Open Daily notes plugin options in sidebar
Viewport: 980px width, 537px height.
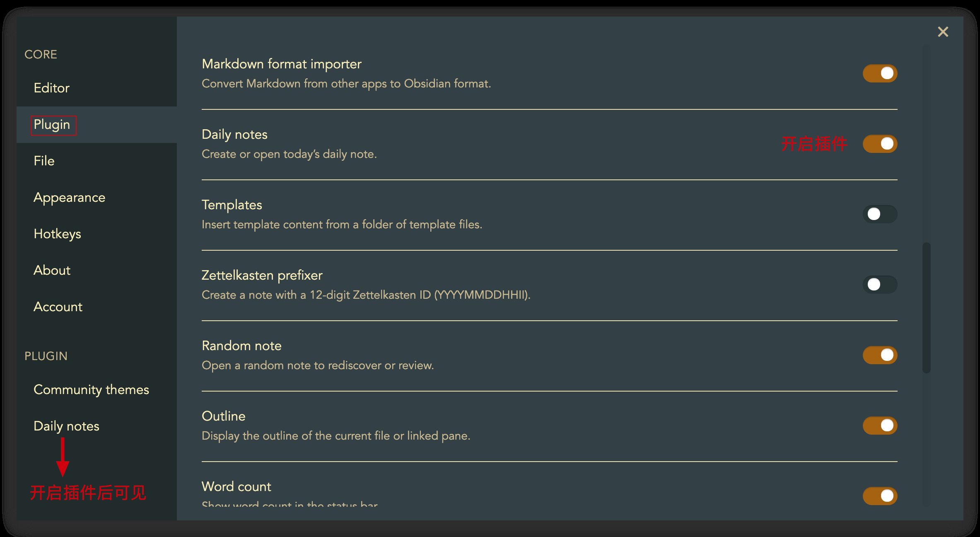point(66,426)
